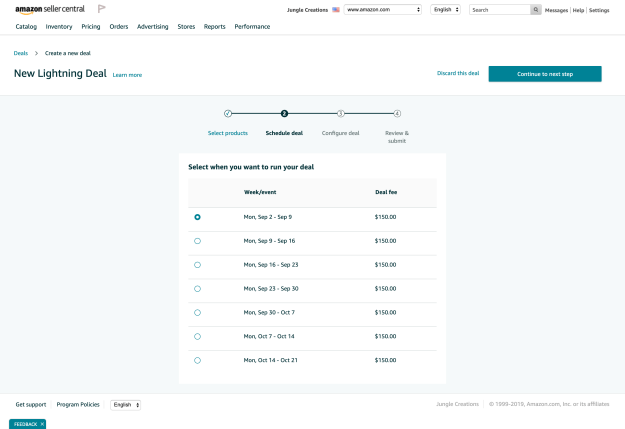Click into the Search input field
625x429 pixels.
click(x=498, y=9)
